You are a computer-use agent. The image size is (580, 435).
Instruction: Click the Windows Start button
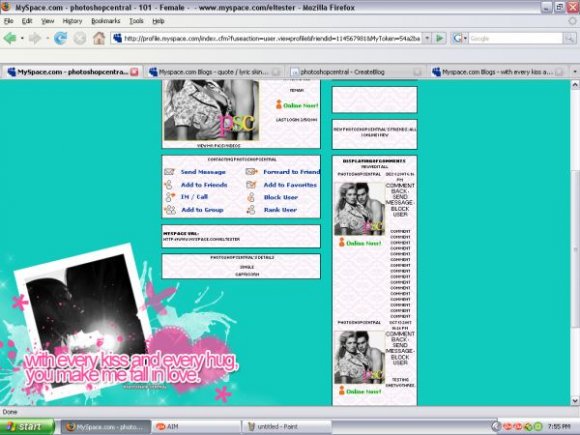coord(27,427)
